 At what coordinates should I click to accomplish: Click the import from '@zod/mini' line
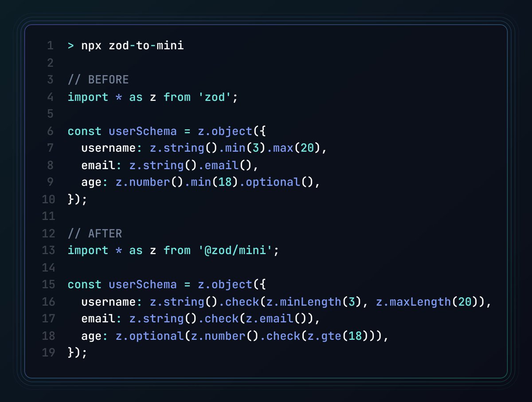(x=173, y=250)
